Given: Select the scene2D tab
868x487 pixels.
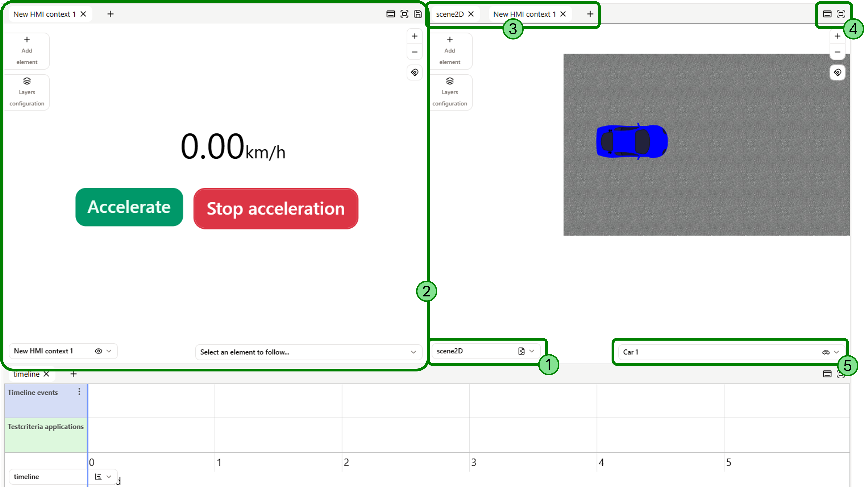Looking at the screenshot, I should point(450,14).
